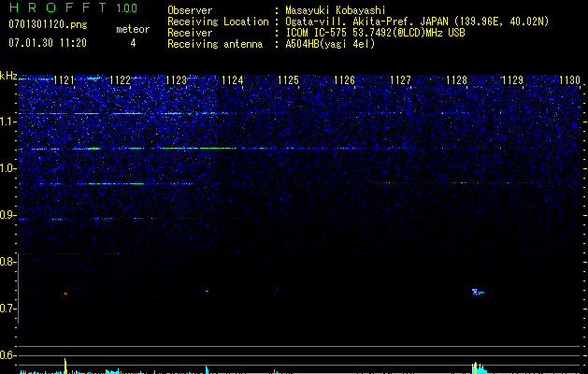Click the HROFFT 1.0.0 title text
This screenshot has width=588, height=374.
[x=73, y=7]
